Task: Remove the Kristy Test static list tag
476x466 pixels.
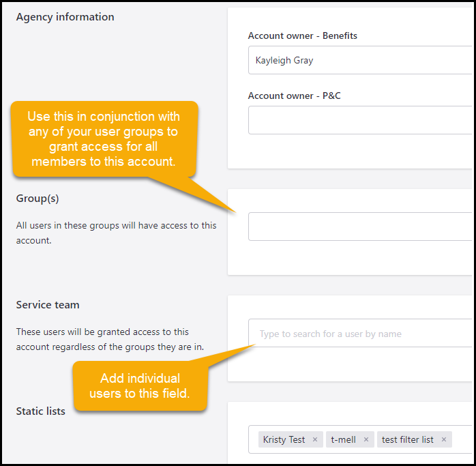Action: click(315, 439)
